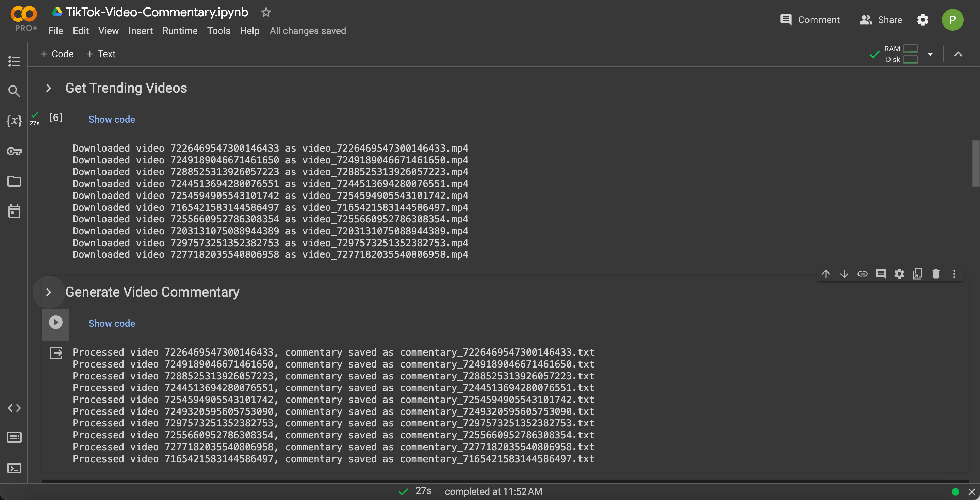Open the user account avatar P

(952, 20)
